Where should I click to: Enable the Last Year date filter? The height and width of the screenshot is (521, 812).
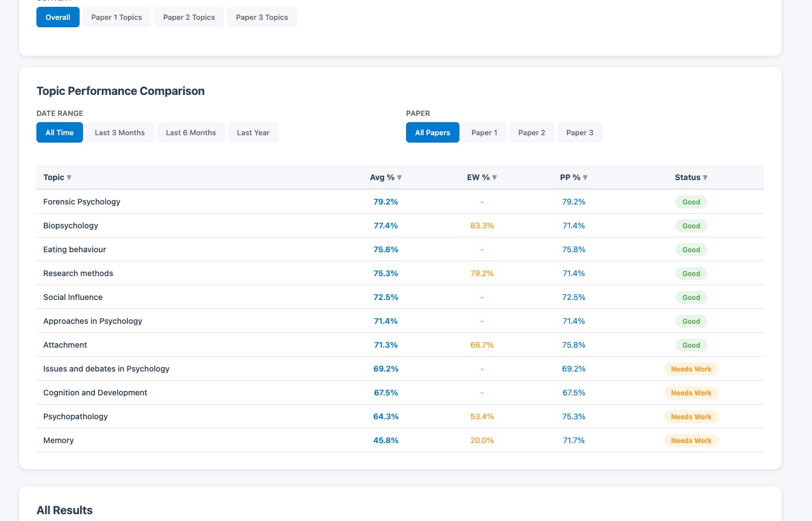pyautogui.click(x=253, y=132)
